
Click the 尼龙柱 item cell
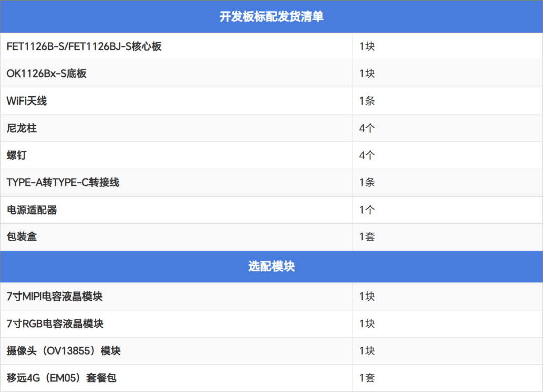coord(22,128)
